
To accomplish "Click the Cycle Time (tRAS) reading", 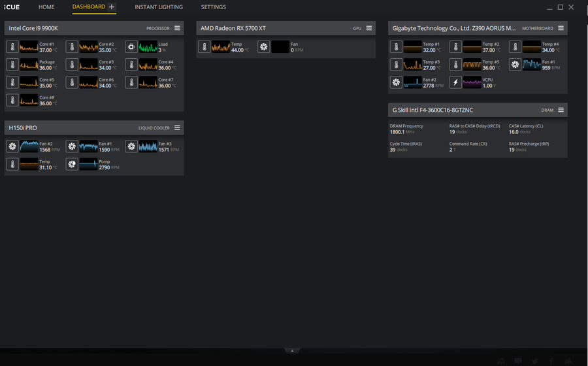I will click(x=399, y=150).
